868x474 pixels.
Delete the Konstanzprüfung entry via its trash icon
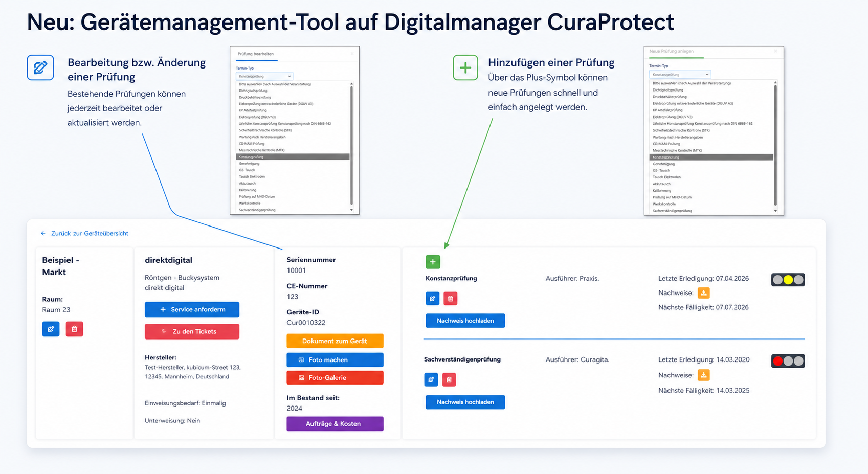click(x=450, y=299)
